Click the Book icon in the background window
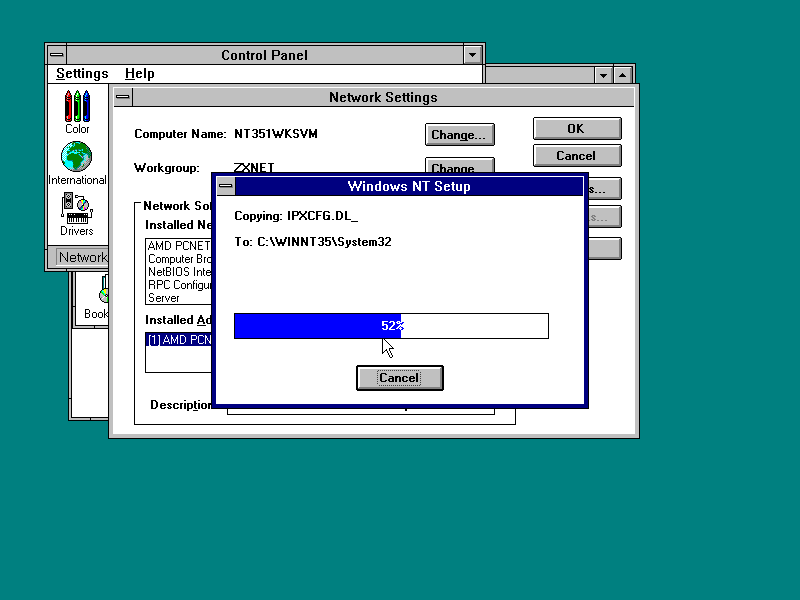Image resolution: width=800 pixels, height=600 pixels. click(96, 299)
